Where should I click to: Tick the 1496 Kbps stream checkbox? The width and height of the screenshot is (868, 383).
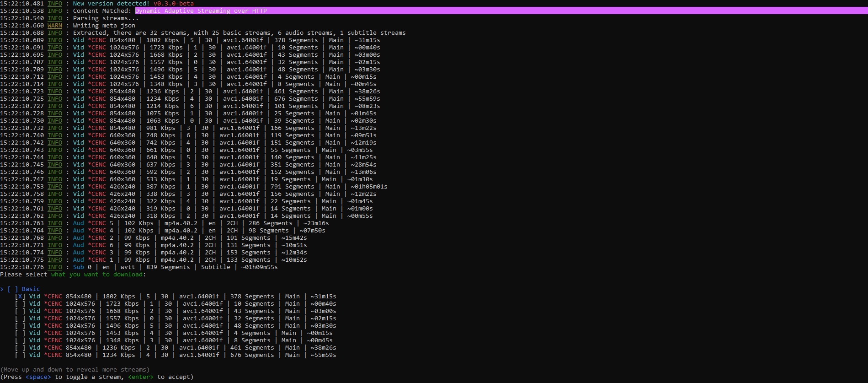[x=20, y=326]
